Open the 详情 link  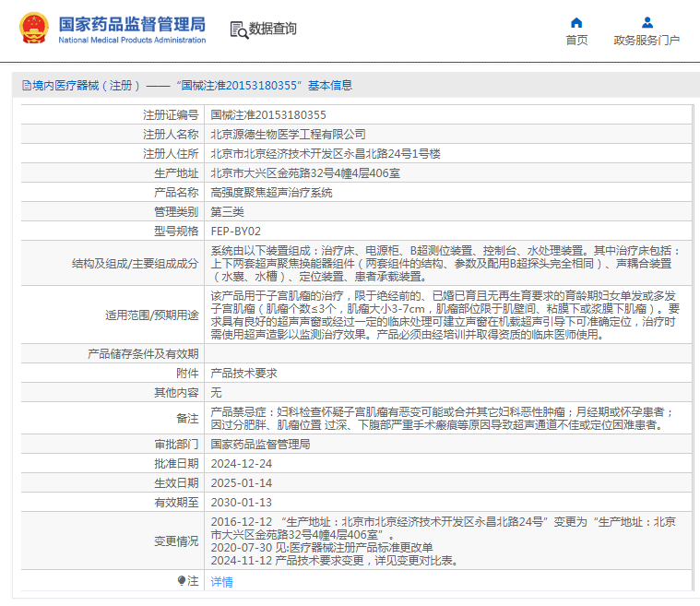click(221, 582)
